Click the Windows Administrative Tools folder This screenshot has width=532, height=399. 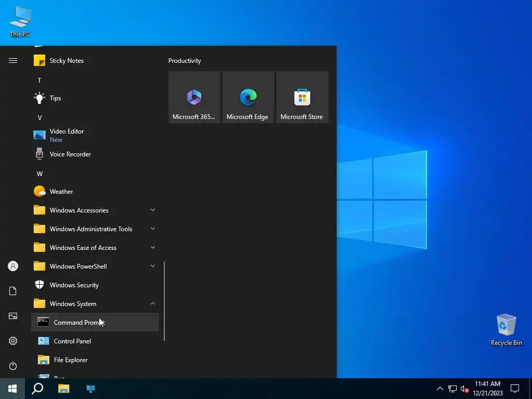(95, 229)
